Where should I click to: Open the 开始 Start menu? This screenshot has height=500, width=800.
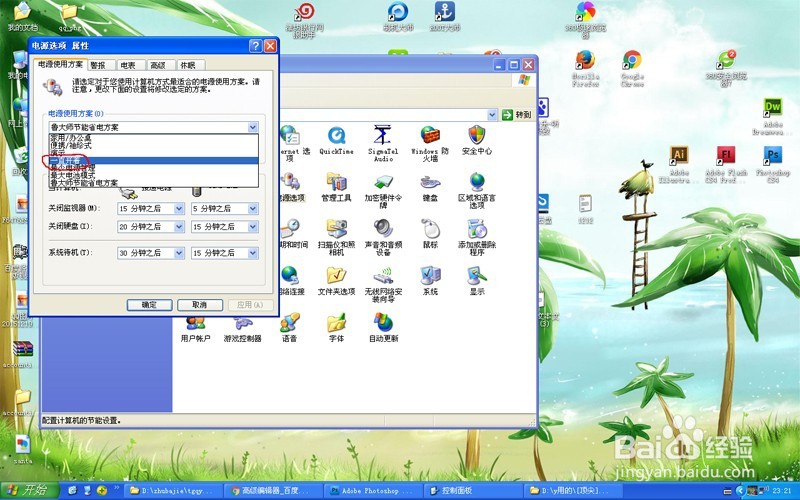30,490
